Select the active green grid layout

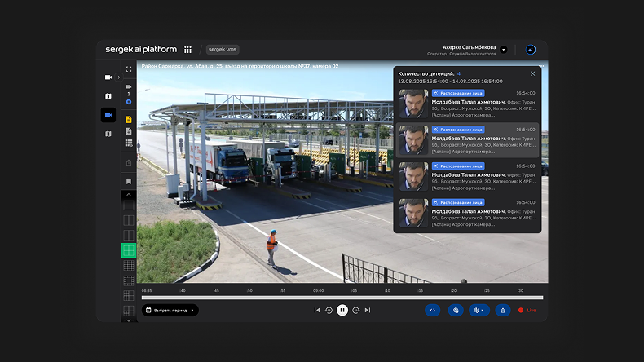pyautogui.click(x=129, y=250)
